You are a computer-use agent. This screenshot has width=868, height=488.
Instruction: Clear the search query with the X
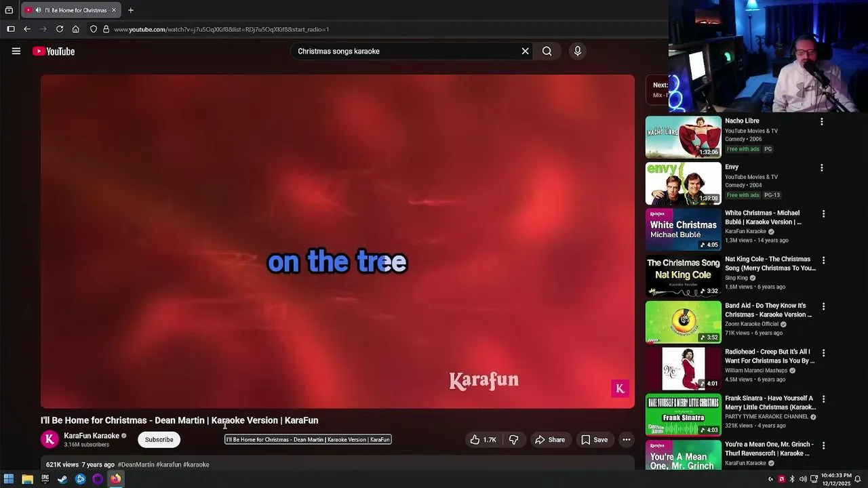click(525, 51)
